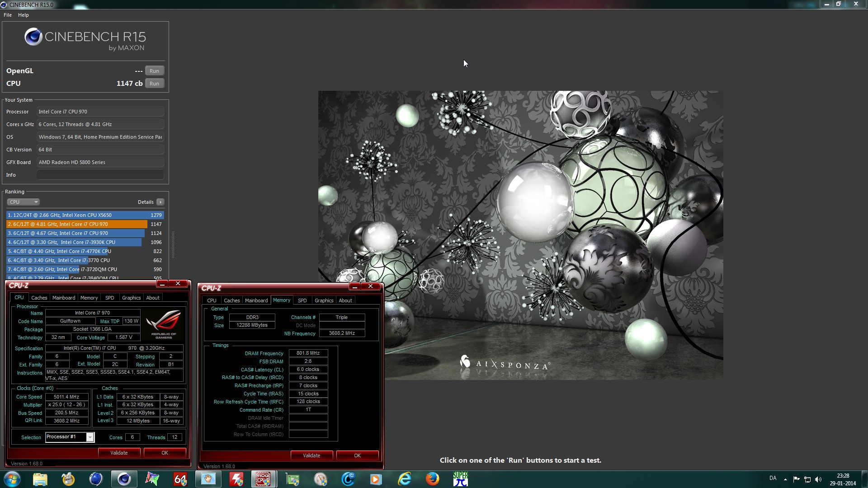Open Mainboard tab in left CPU-Z

pos(64,298)
